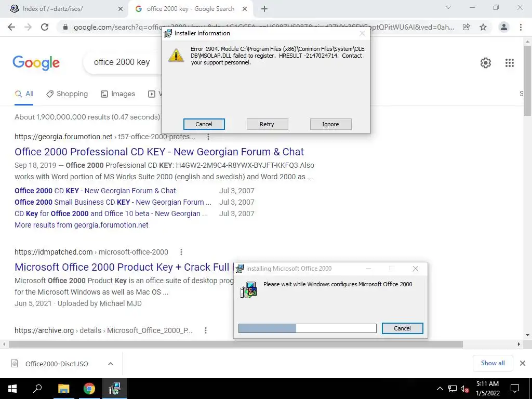Bookmark this page with star icon
The height and width of the screenshot is (399, 532).
point(483,27)
